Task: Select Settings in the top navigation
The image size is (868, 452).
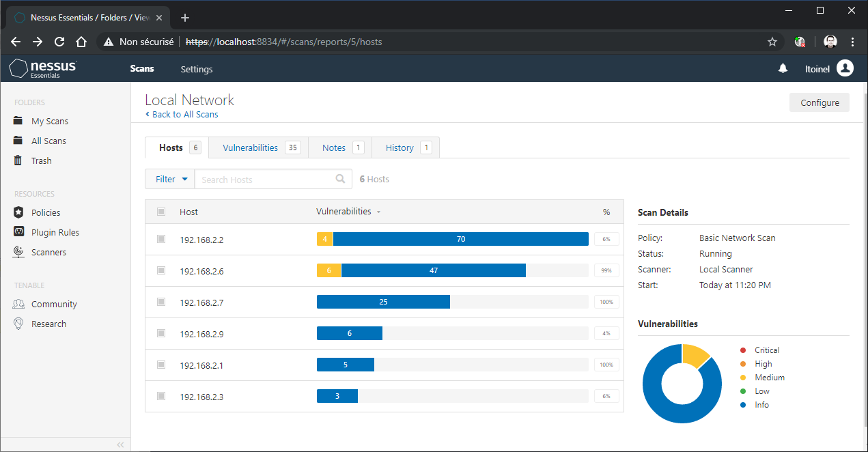Action: (x=197, y=69)
